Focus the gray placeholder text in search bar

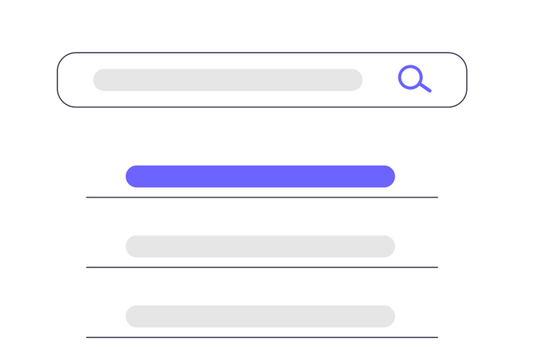point(228,80)
